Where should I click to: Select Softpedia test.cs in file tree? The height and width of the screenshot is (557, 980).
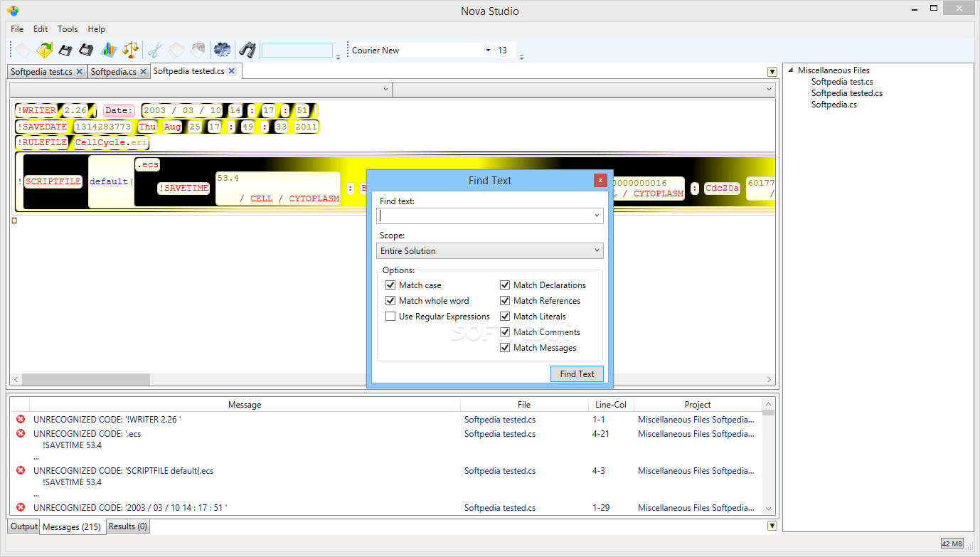pos(842,82)
